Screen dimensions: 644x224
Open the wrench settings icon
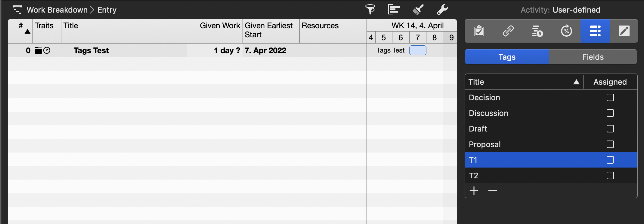click(x=442, y=10)
